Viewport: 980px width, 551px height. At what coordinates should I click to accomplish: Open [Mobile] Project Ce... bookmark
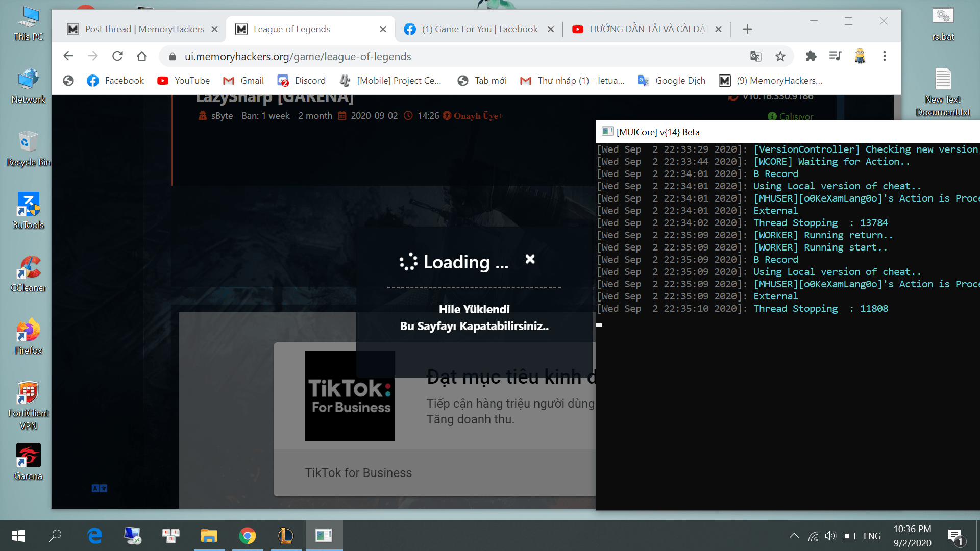(390, 81)
